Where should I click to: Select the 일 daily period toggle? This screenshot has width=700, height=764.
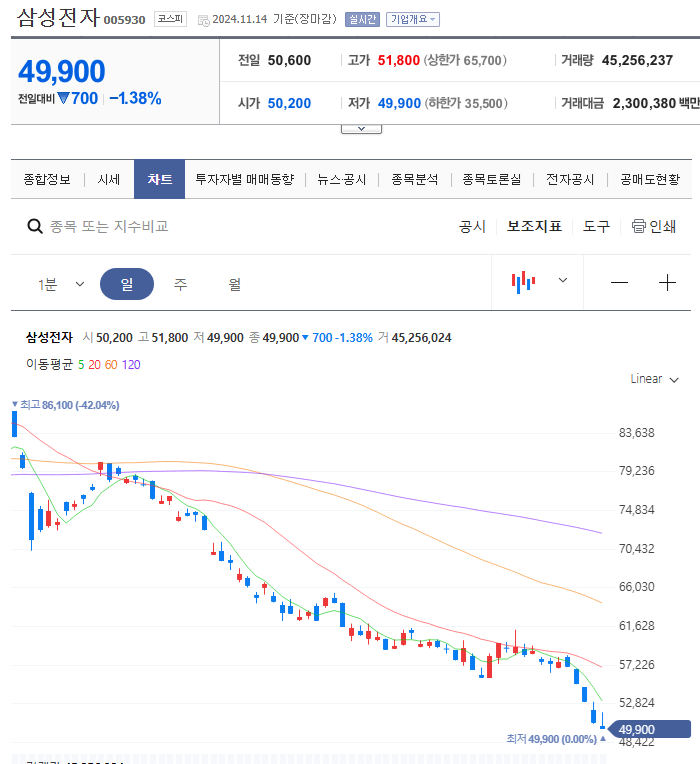pyautogui.click(x=127, y=284)
